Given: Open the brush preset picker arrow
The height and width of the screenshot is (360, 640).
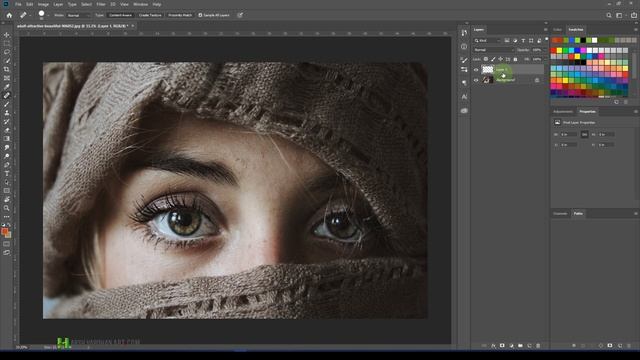Looking at the screenshot, I should click(x=49, y=15).
